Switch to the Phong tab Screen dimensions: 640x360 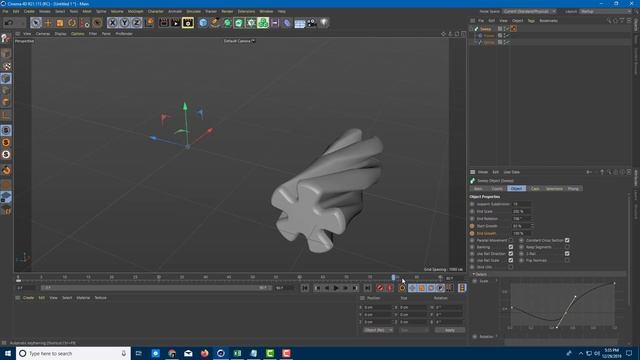point(573,189)
